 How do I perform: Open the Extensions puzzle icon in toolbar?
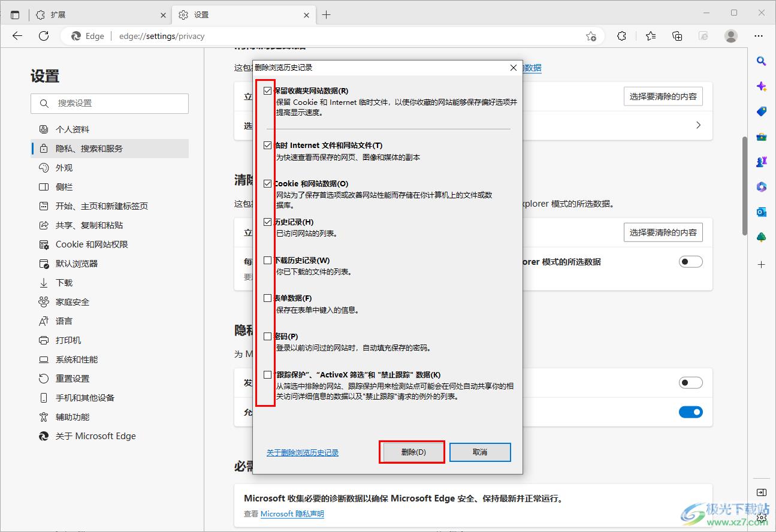622,36
